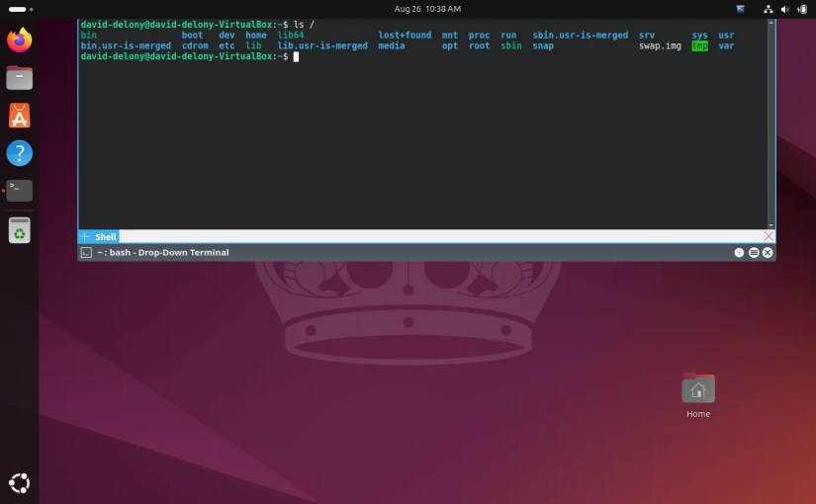
Task: Toggle keep-open circle button in title bar
Action: [x=739, y=253]
